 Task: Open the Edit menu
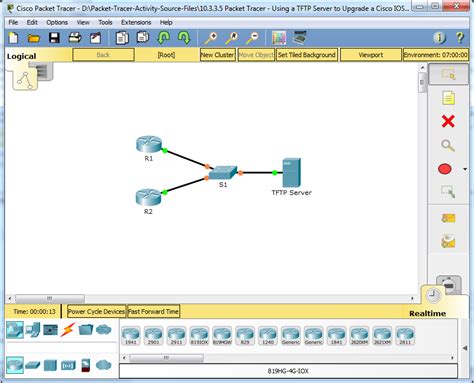click(32, 22)
